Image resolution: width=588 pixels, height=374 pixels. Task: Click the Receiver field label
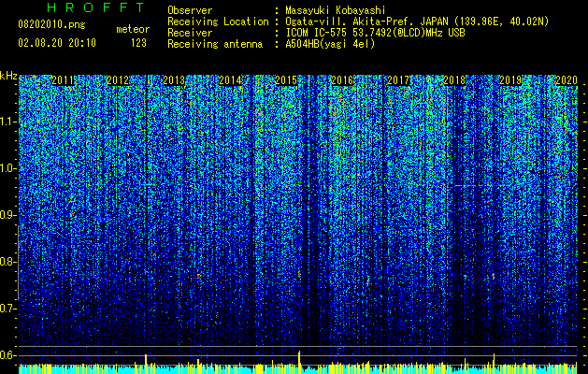(190, 33)
